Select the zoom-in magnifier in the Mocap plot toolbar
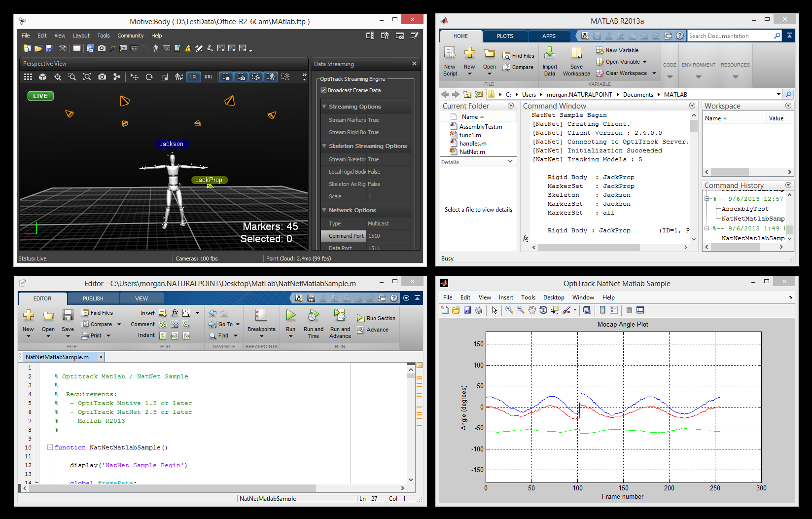The width and height of the screenshot is (812, 519). 508,310
